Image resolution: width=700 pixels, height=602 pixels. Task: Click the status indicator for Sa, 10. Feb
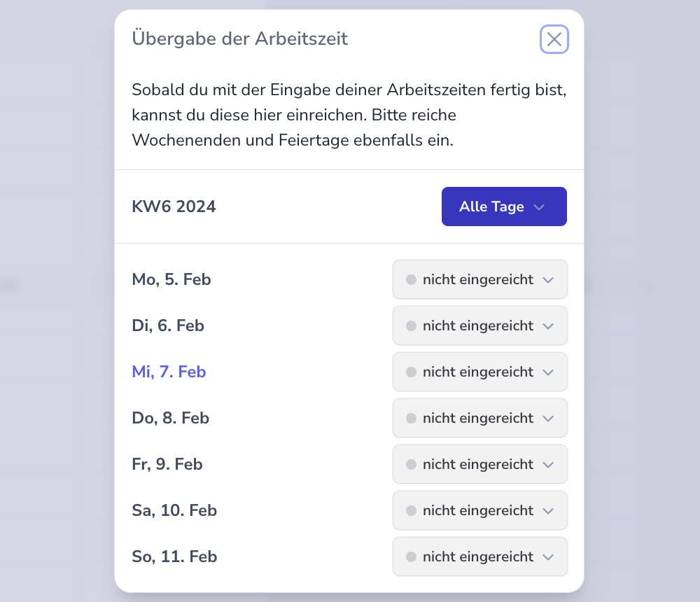(x=410, y=510)
